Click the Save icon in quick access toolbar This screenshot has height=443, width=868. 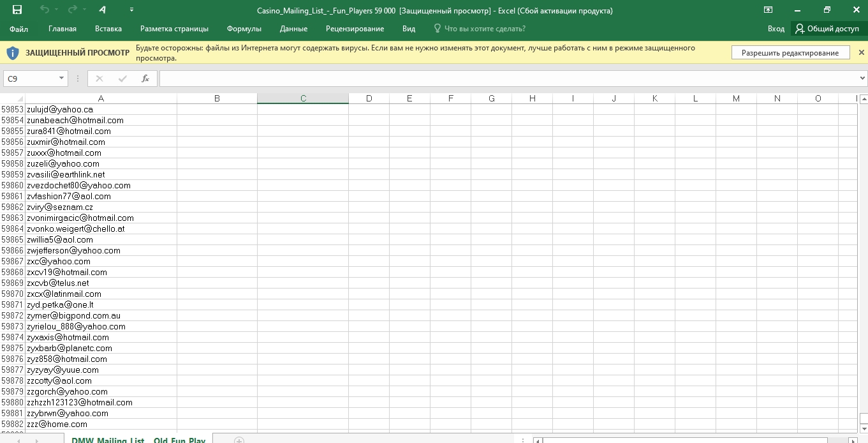(17, 10)
